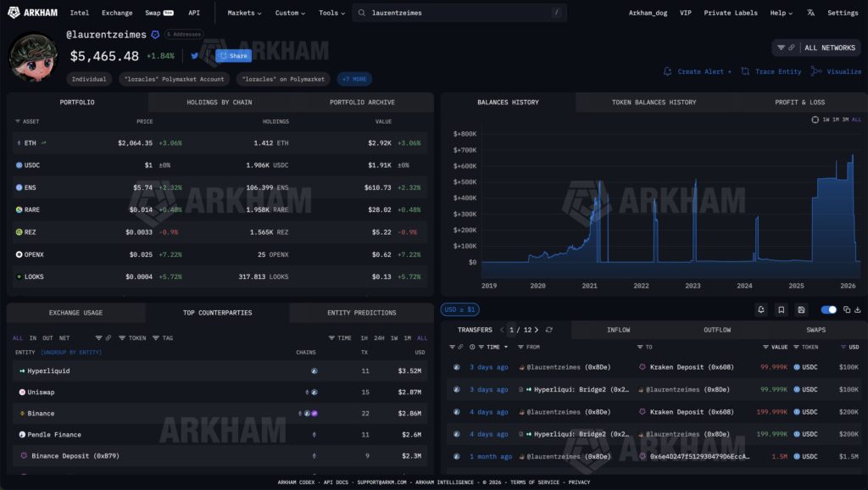Switch to the Profit & Loss tab
The image size is (868, 490).
pyautogui.click(x=799, y=103)
